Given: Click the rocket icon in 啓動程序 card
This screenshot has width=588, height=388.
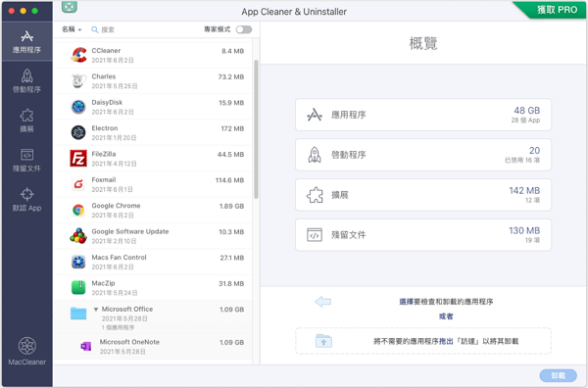Looking at the screenshot, I should coord(315,155).
